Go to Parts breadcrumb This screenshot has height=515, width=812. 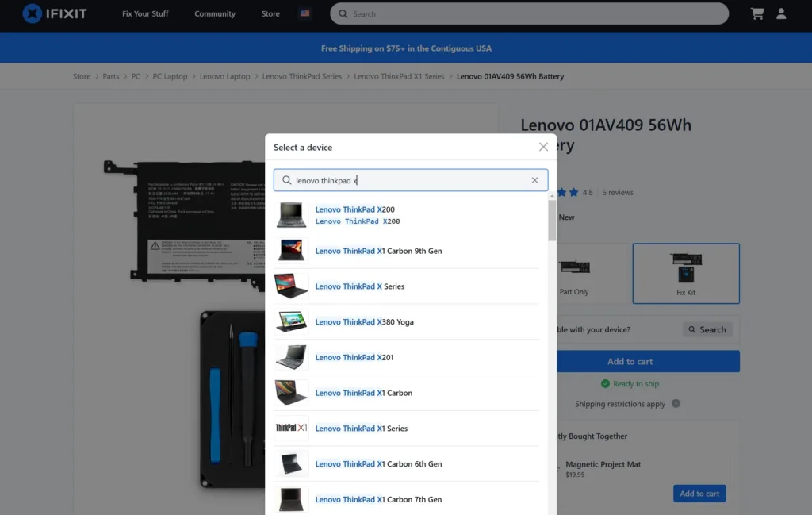tap(111, 76)
